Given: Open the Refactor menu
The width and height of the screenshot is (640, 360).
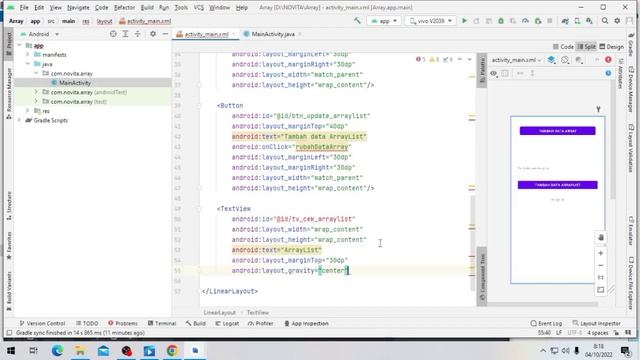Looking at the screenshot, I should tap(124, 7).
